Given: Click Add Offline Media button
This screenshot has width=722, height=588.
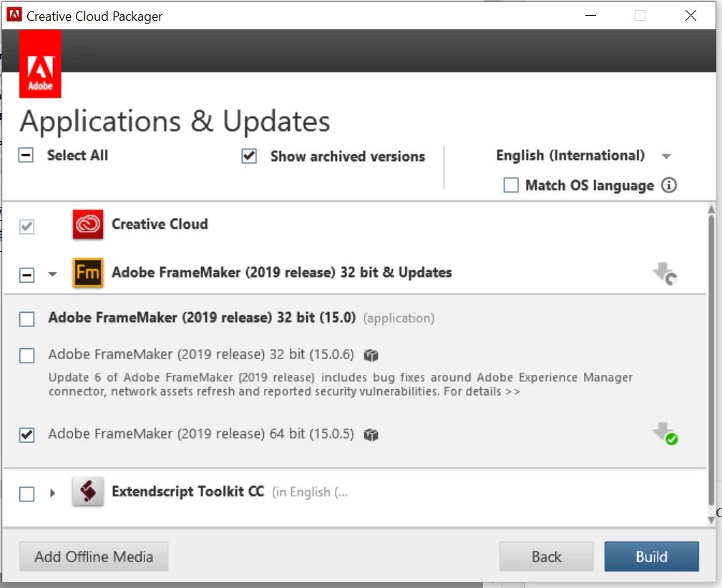Looking at the screenshot, I should (94, 557).
